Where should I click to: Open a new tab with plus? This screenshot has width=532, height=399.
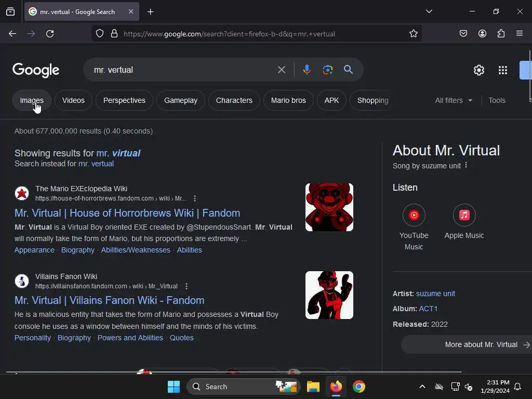pyautogui.click(x=151, y=12)
